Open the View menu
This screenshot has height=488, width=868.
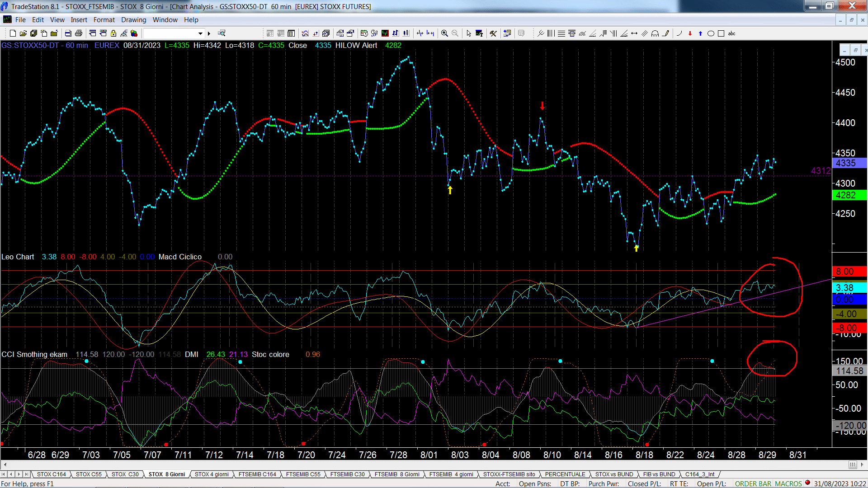coord(57,20)
